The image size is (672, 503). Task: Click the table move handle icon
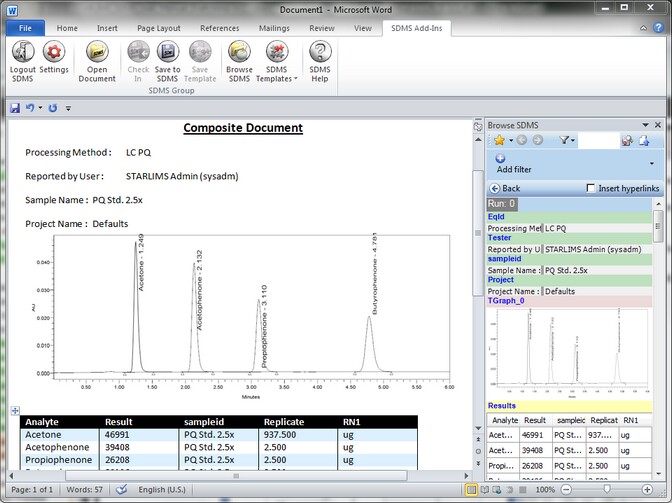15,411
